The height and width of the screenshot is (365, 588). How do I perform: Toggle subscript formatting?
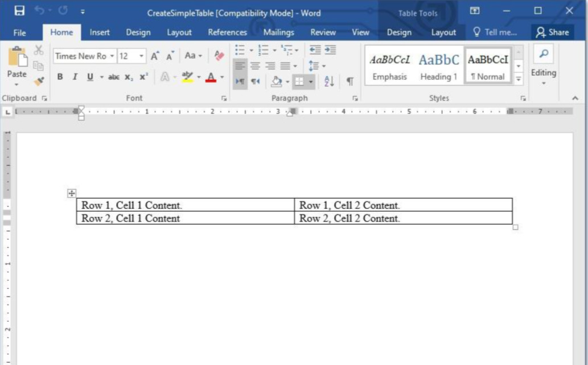tap(129, 77)
